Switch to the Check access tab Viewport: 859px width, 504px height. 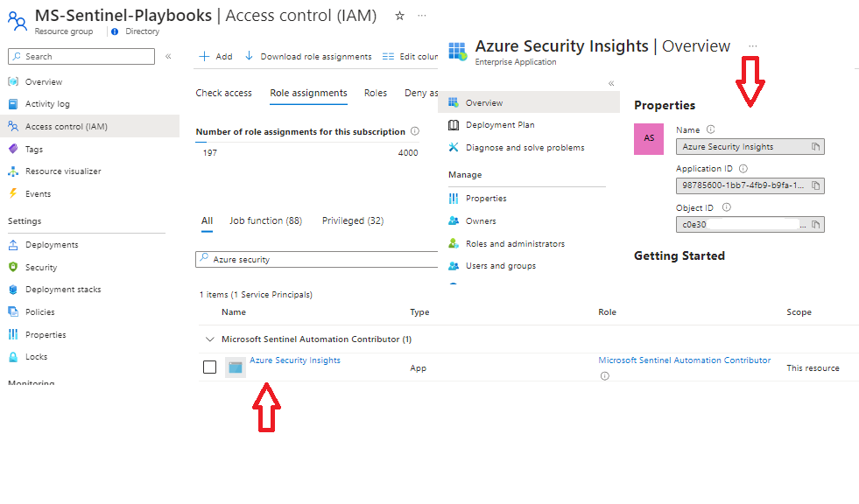coord(224,92)
